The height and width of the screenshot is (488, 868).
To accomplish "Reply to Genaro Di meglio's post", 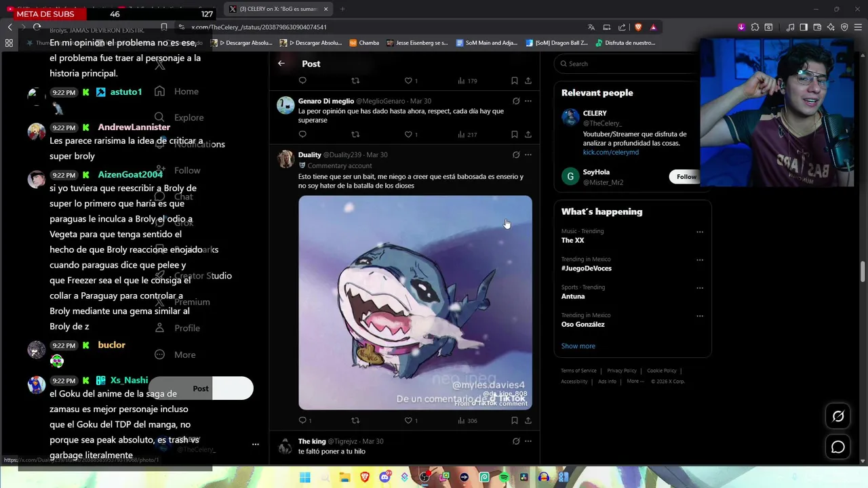I will click(x=302, y=134).
